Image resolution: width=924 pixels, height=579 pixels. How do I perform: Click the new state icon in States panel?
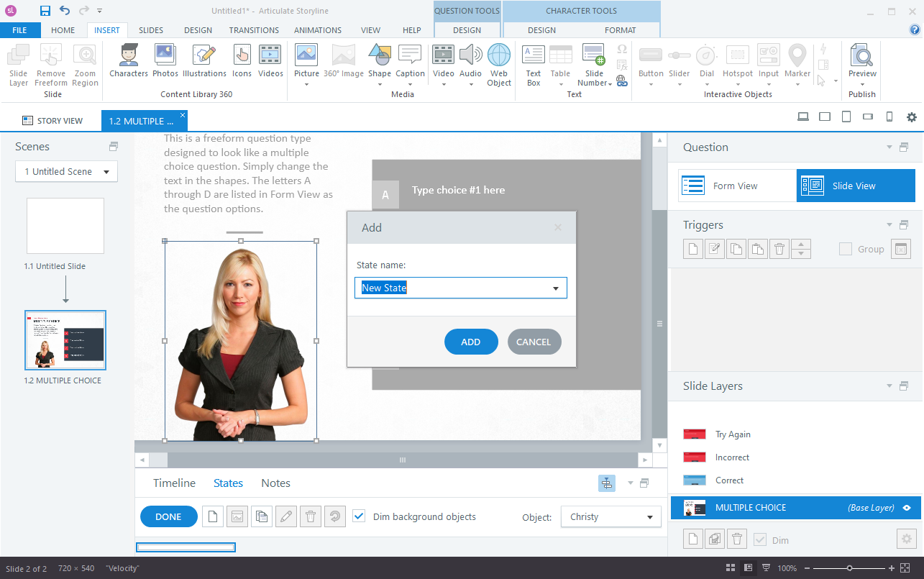point(212,516)
